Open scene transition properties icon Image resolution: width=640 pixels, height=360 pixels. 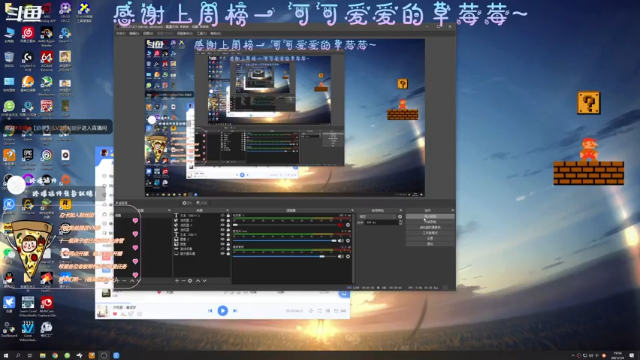click(x=400, y=216)
